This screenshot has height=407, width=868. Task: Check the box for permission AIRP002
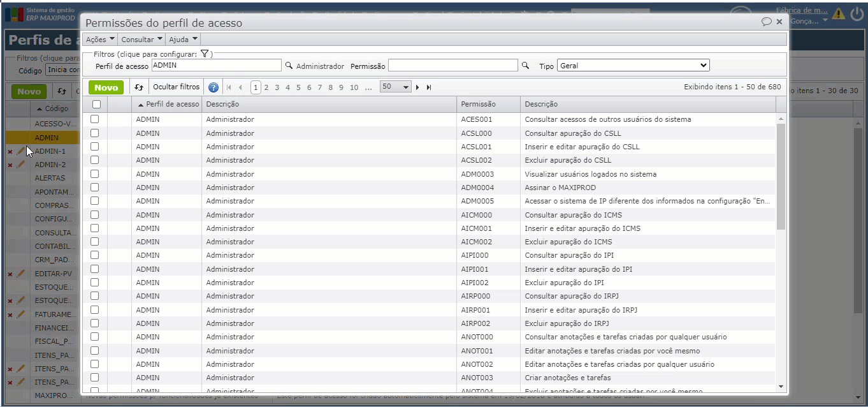coord(95,323)
